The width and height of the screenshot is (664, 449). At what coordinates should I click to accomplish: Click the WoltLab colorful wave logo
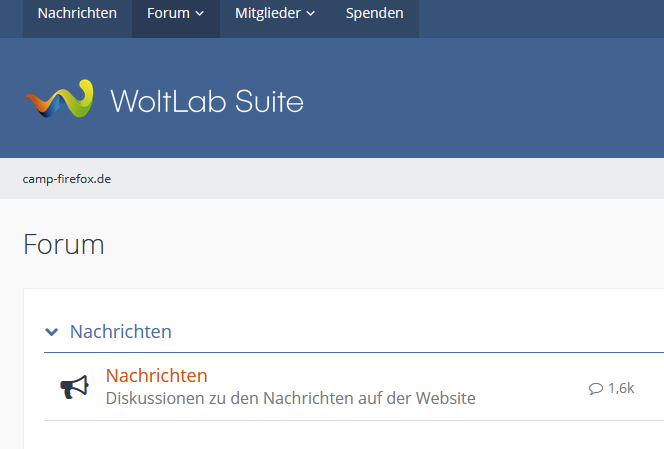pos(60,100)
